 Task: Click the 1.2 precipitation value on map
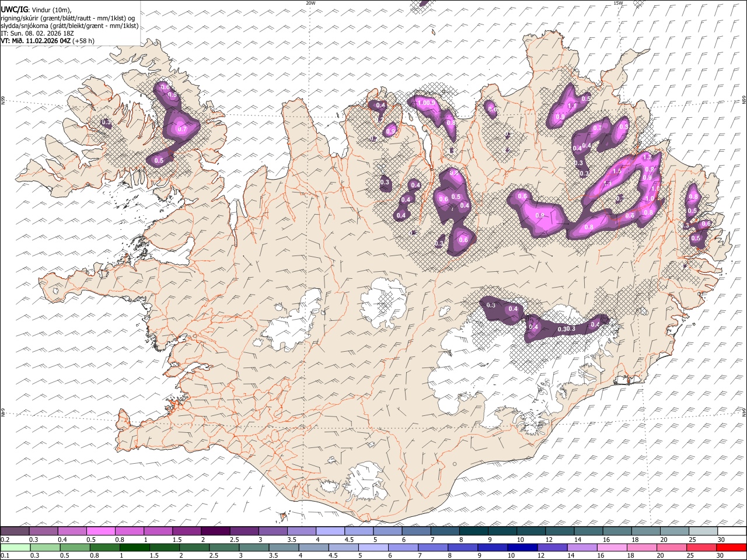pyautogui.click(x=647, y=157)
